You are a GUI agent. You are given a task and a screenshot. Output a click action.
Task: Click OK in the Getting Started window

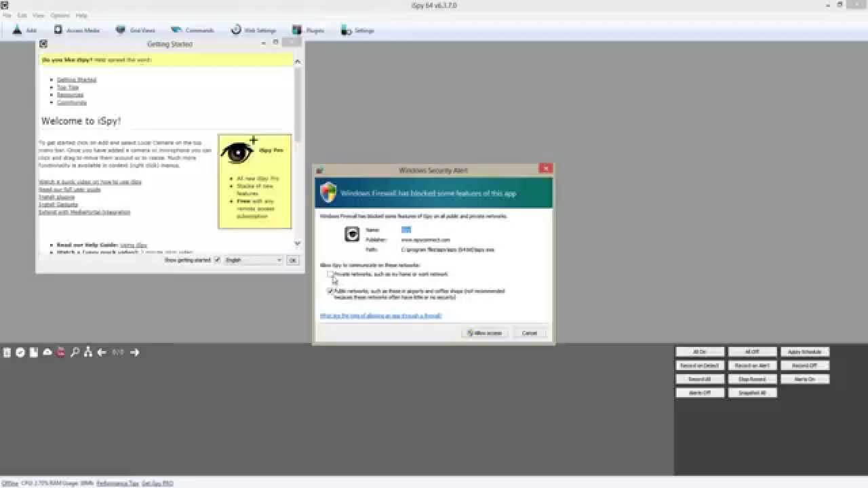tap(292, 260)
